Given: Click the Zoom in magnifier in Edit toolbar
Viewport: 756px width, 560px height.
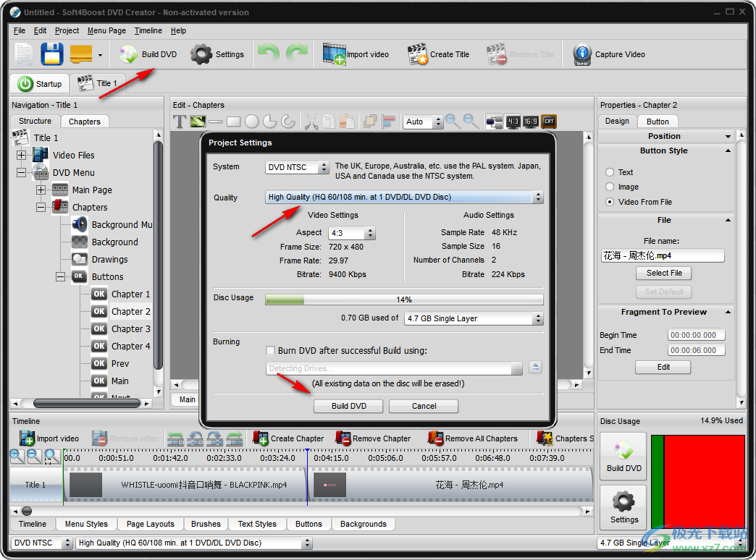Looking at the screenshot, I should point(453,122).
